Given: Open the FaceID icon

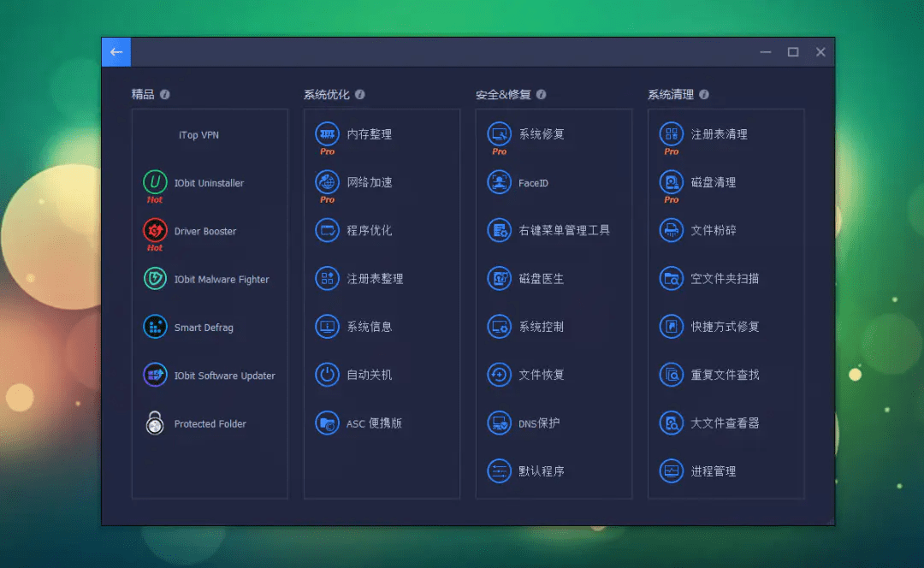Looking at the screenshot, I should click(499, 182).
